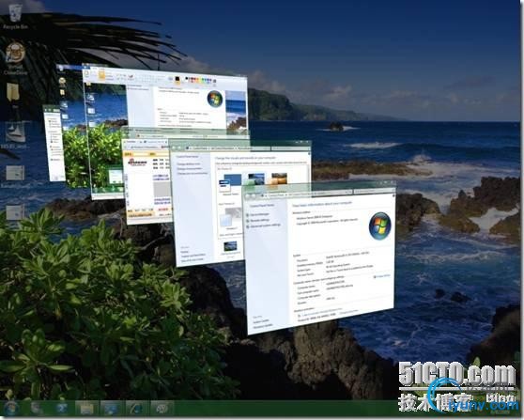Click Desktop Background thumbnail in Personalization window
524x420 pixels.
click(x=231, y=247)
